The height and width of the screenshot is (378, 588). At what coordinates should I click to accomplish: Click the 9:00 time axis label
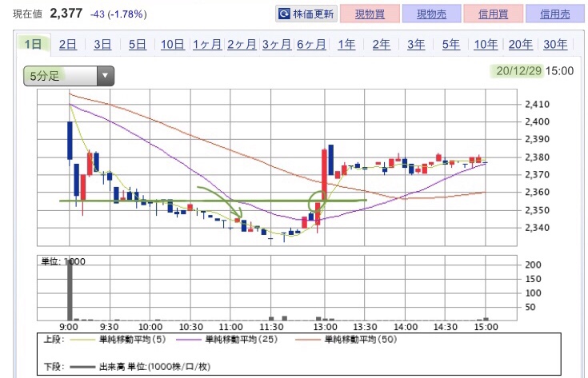(x=69, y=327)
